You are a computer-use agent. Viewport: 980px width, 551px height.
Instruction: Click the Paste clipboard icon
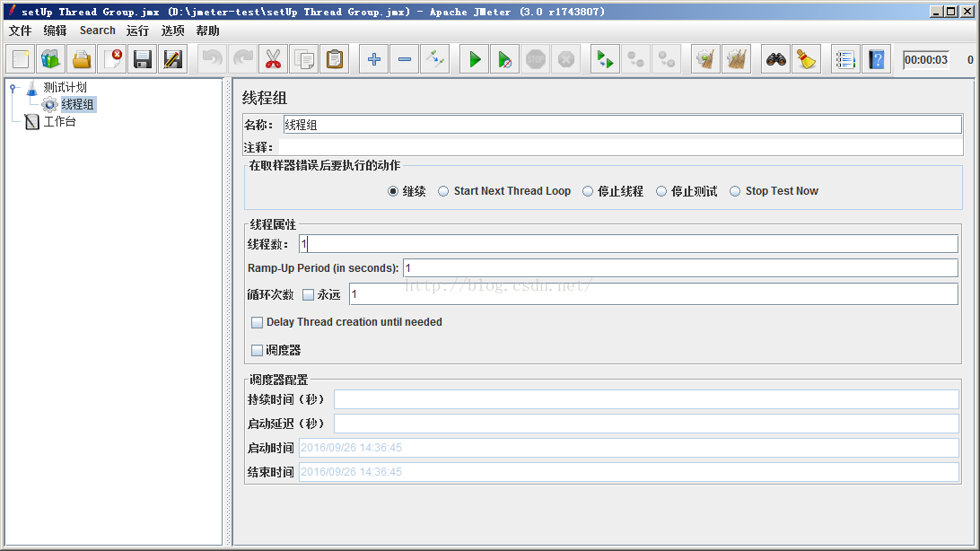335,59
